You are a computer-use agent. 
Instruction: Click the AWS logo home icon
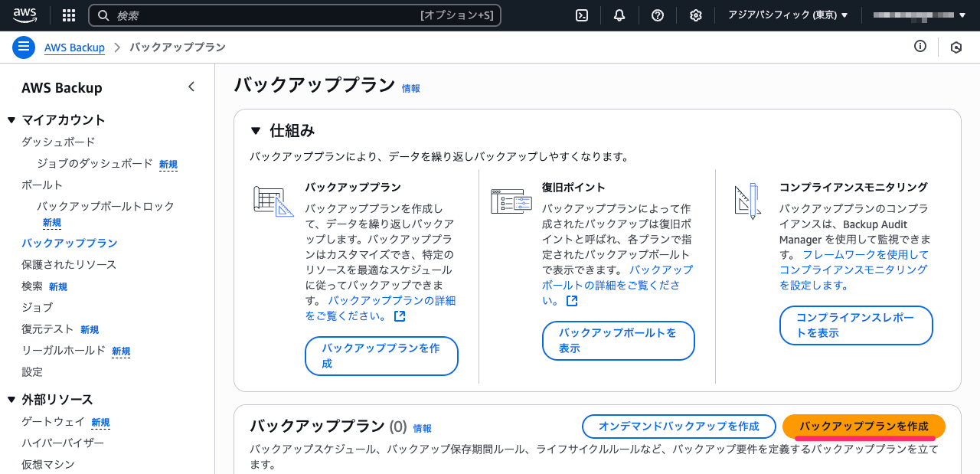[25, 15]
